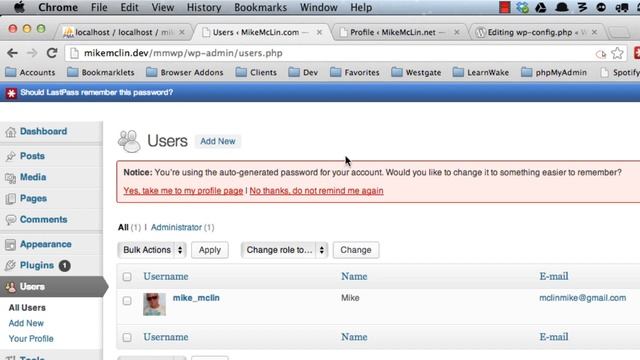Open Appearance settings in sidebar

[46, 244]
